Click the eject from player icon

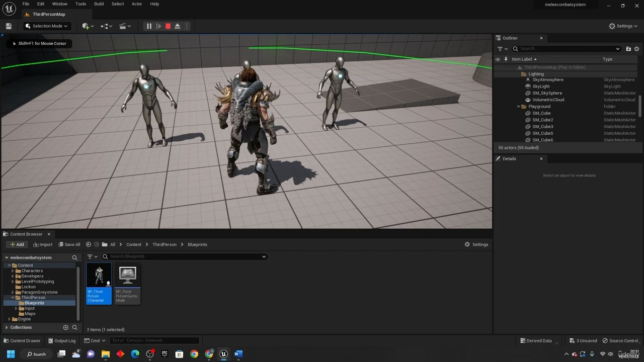[178, 26]
